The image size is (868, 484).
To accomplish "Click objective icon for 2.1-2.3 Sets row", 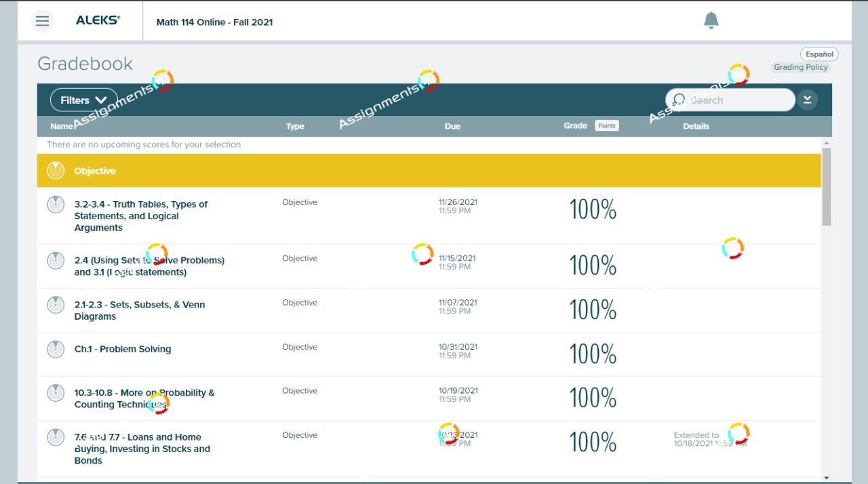I will pos(56,305).
